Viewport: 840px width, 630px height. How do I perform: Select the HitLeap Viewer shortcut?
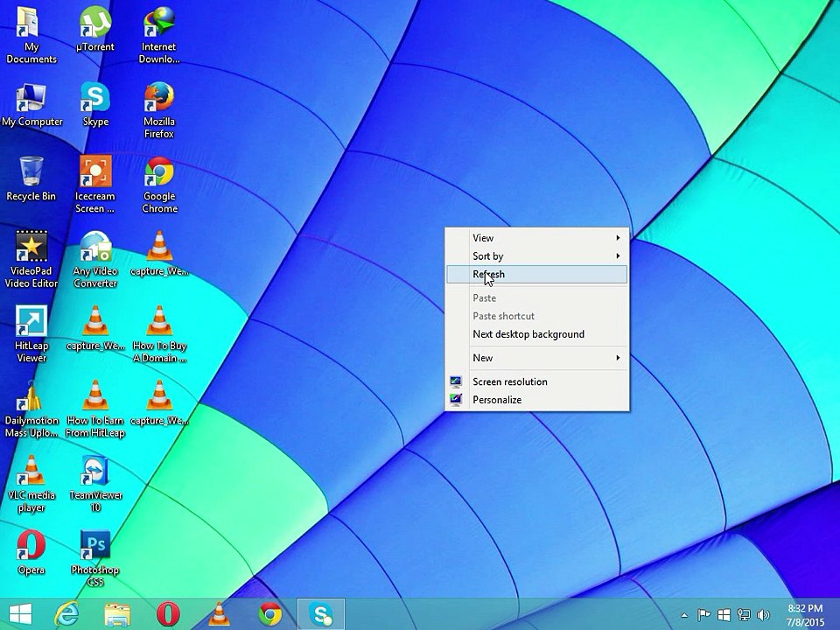coord(31,334)
